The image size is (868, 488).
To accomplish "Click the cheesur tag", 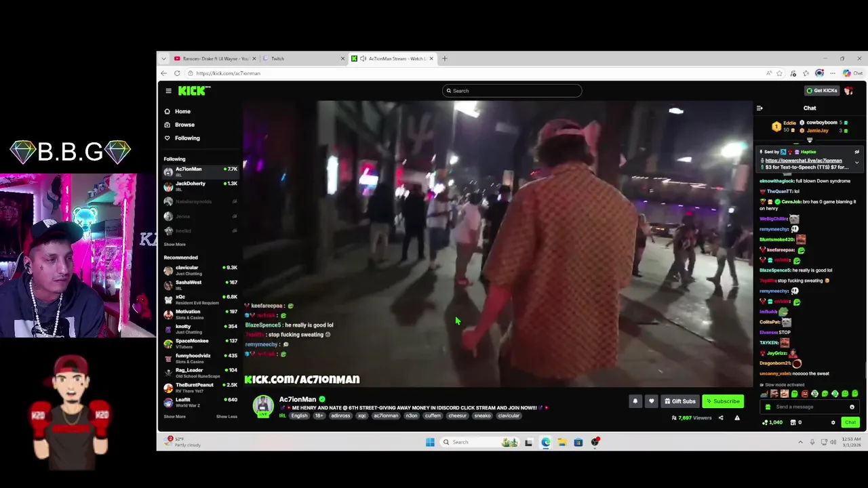I will pyautogui.click(x=457, y=416).
